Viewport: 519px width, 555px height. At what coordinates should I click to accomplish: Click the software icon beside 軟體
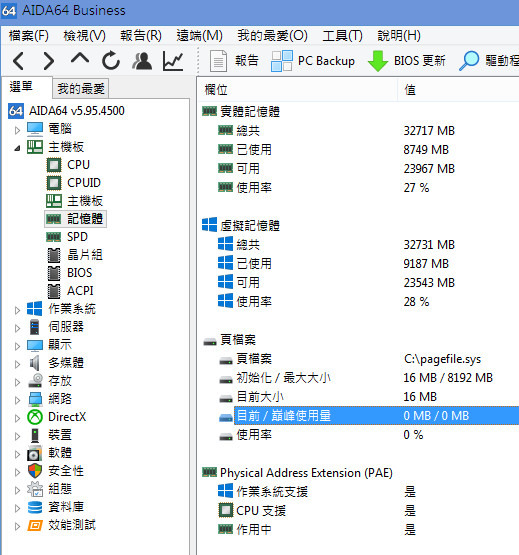(35, 454)
